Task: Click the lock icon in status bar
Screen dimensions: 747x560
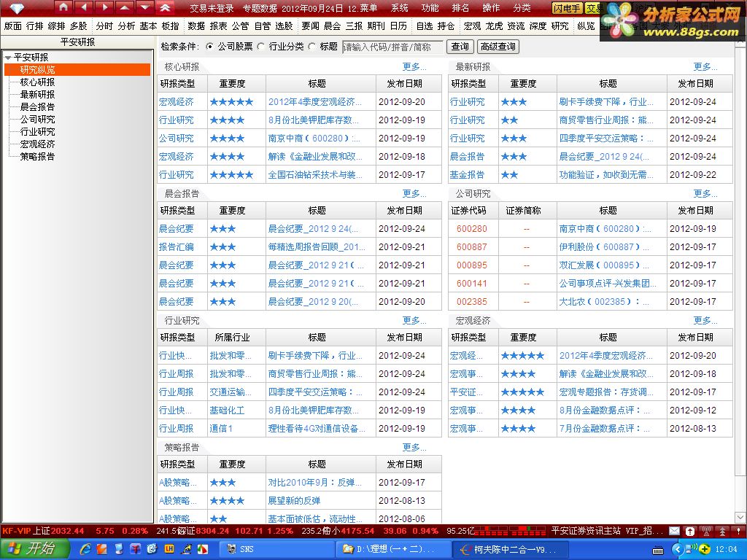Action: click(x=690, y=531)
